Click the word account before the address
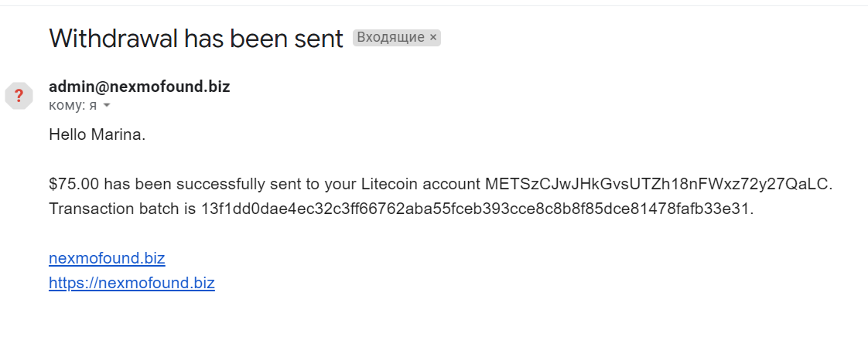 453,184
